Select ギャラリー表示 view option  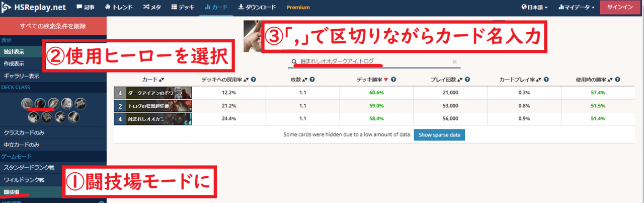tap(53, 76)
